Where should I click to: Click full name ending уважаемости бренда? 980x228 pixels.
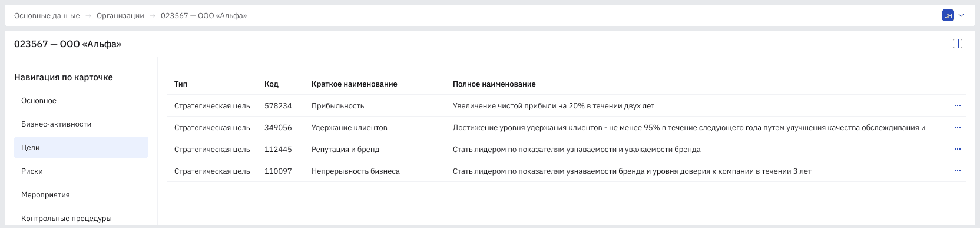(x=577, y=150)
